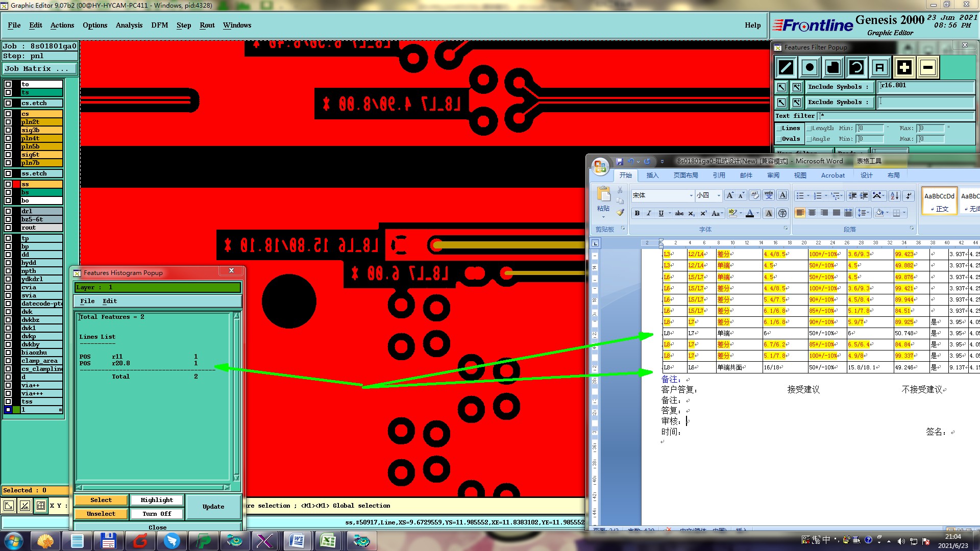Toggle visibility box of cs.etch layer
This screenshot has height=551, width=980.
8,103
